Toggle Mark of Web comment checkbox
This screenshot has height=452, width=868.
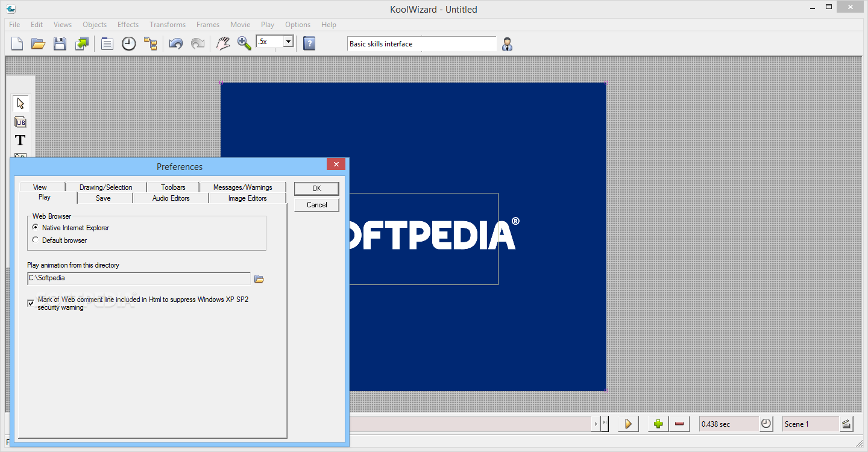click(31, 303)
